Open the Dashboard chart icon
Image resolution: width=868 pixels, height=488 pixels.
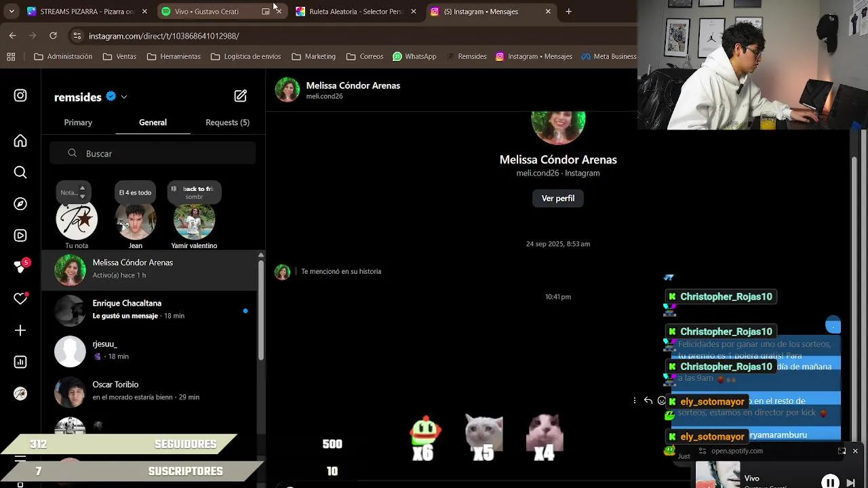[20, 362]
